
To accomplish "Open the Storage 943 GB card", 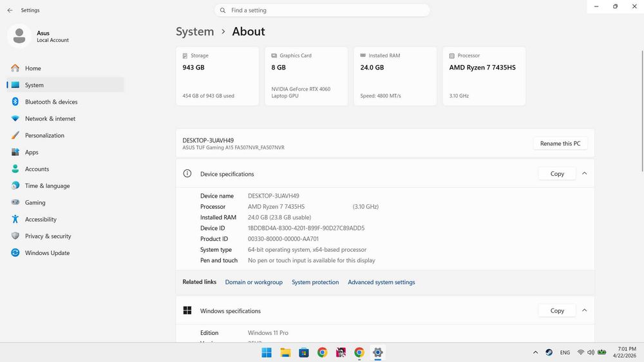I will click(x=218, y=76).
